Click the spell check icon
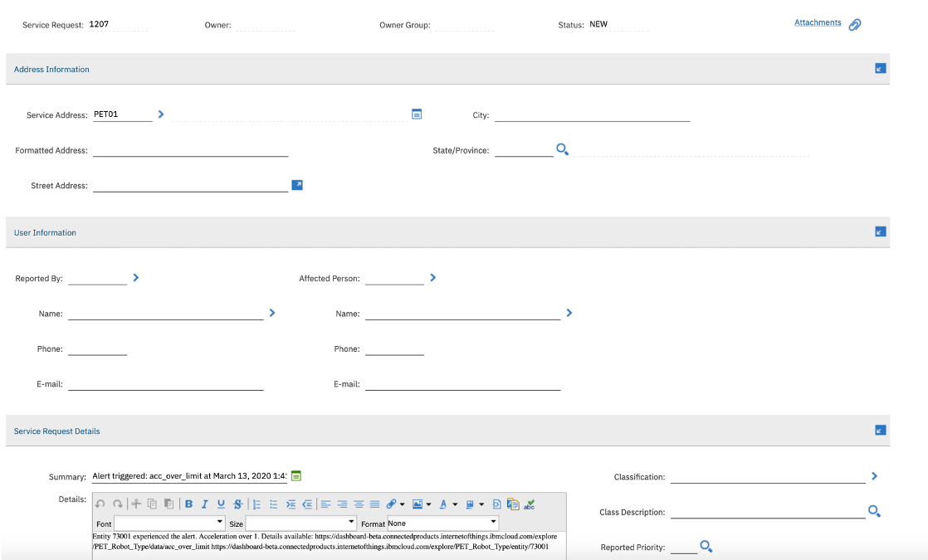Screen dimensions: 928x560 (529, 504)
